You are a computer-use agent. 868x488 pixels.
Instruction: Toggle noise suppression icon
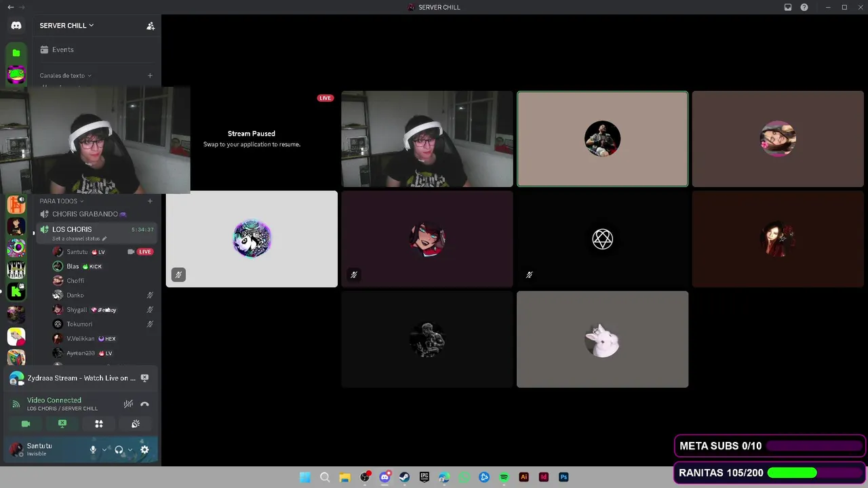click(x=127, y=404)
